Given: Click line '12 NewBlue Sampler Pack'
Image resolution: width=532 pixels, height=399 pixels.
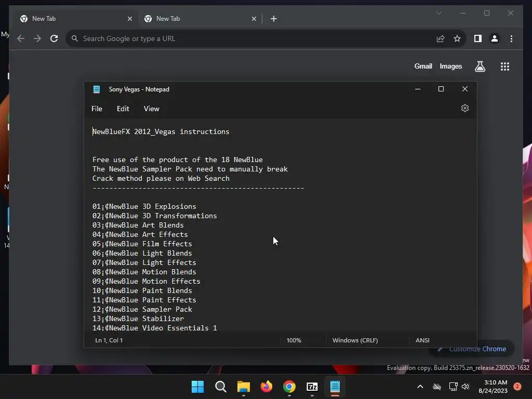Looking at the screenshot, I should pyautogui.click(x=142, y=310).
